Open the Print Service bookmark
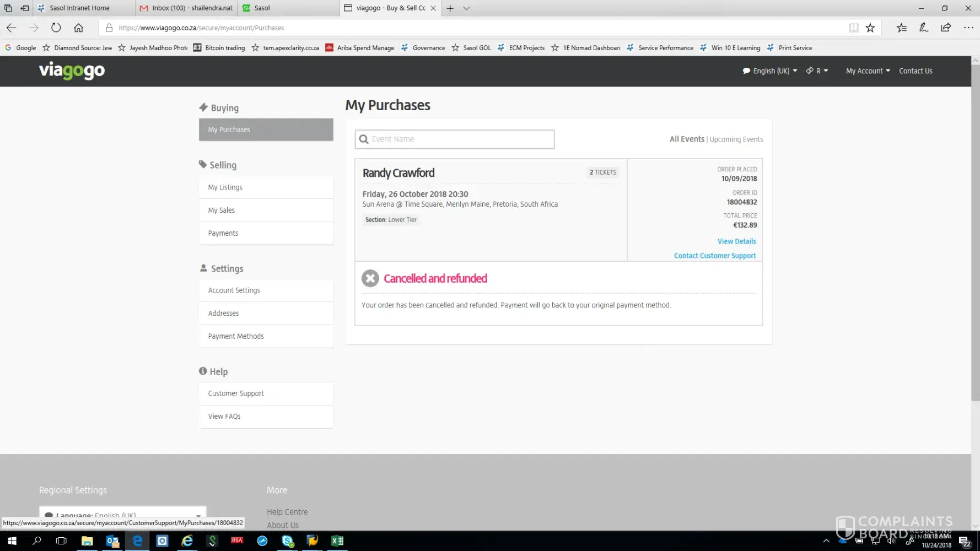The width and height of the screenshot is (980, 551). coord(790,48)
